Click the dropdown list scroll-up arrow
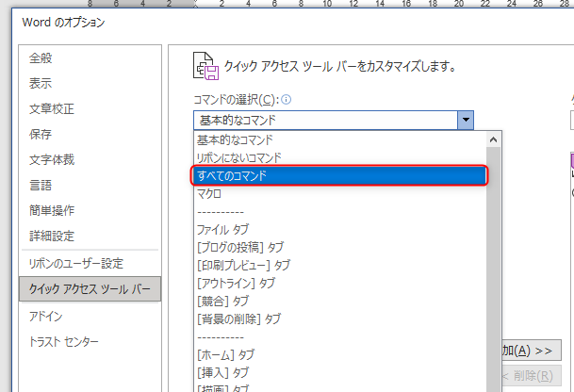574x392 pixels. [494, 139]
